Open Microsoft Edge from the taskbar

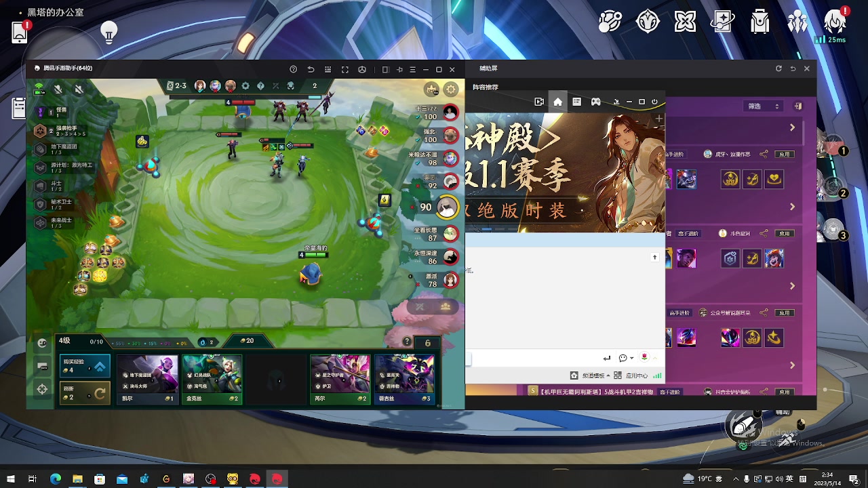click(x=55, y=479)
